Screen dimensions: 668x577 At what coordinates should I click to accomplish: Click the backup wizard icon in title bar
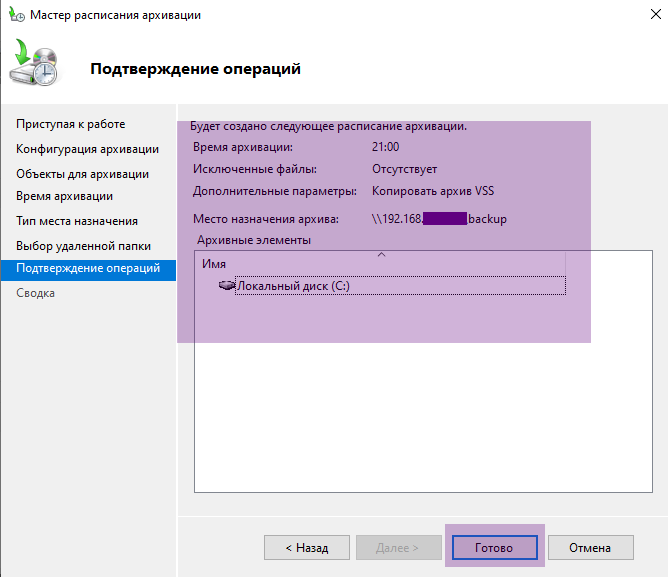point(17,14)
